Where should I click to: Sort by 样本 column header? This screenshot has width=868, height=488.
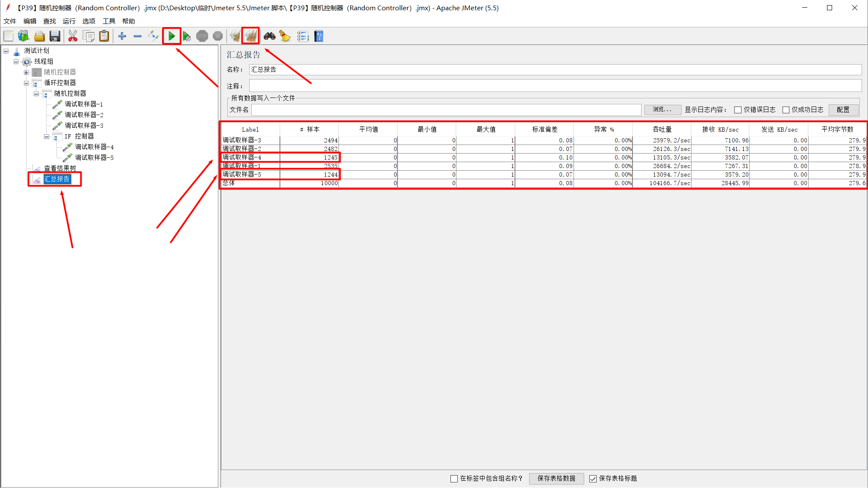tap(309, 130)
